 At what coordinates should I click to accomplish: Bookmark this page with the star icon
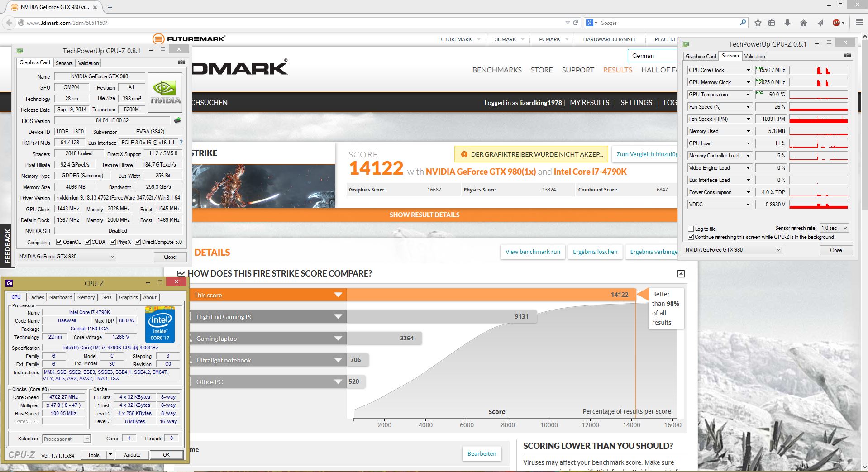(x=758, y=23)
